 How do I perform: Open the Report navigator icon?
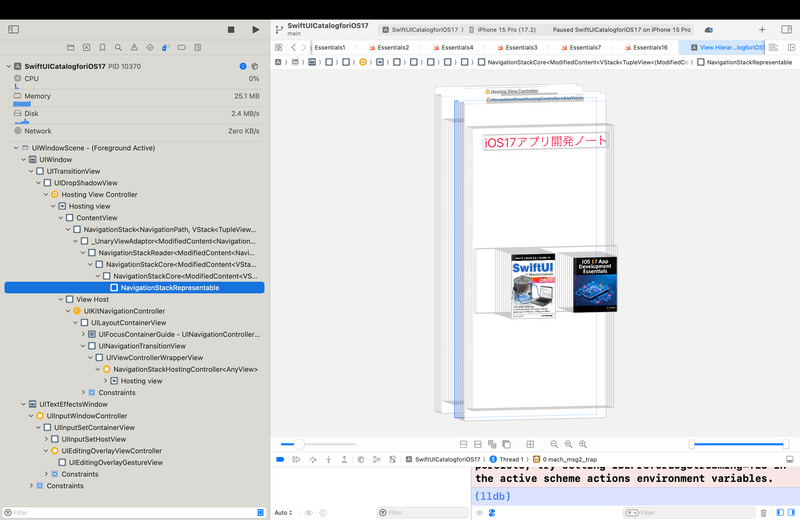pos(197,47)
